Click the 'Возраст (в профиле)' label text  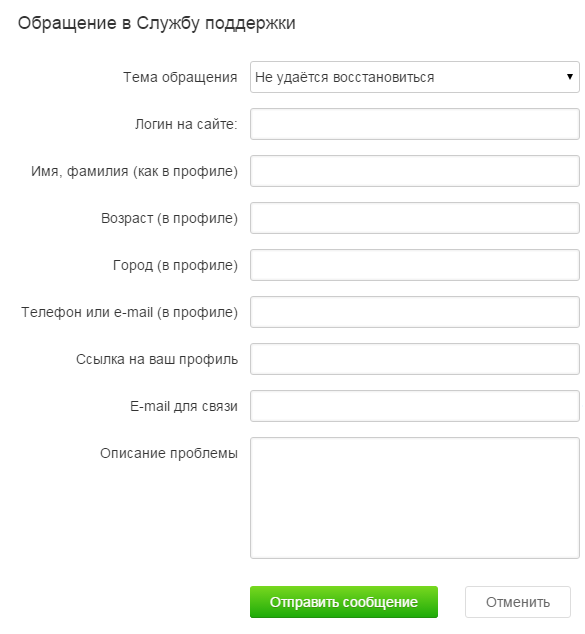pos(169,218)
